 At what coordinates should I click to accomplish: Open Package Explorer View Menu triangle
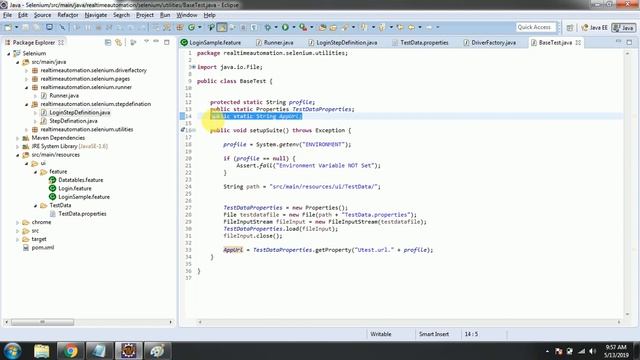(146, 42)
